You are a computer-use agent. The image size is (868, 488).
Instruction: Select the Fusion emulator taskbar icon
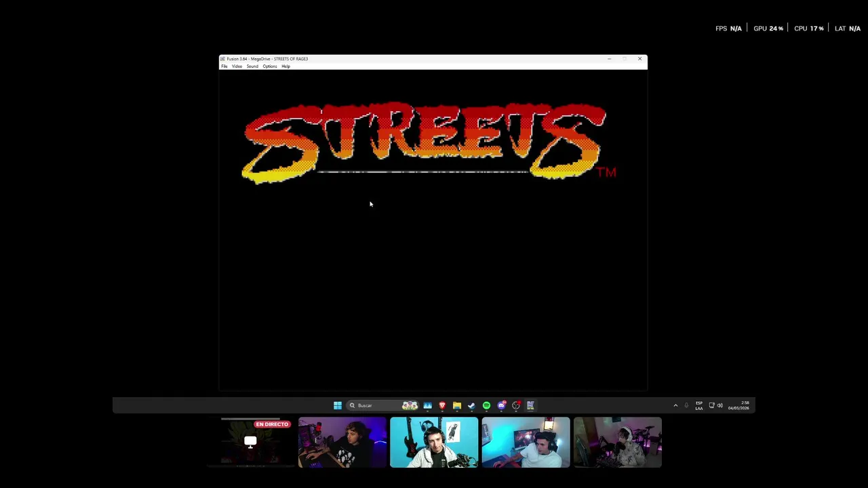click(x=530, y=405)
